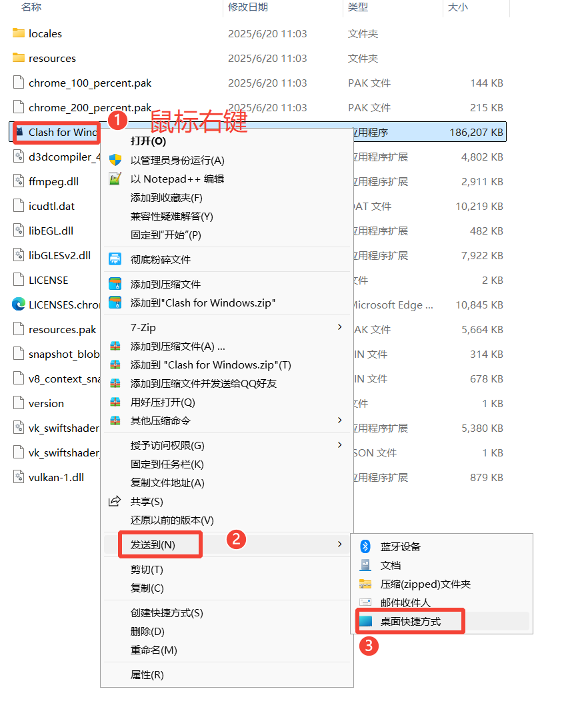
Task: Click the share icon beside 共享(S)
Action: [x=115, y=501]
